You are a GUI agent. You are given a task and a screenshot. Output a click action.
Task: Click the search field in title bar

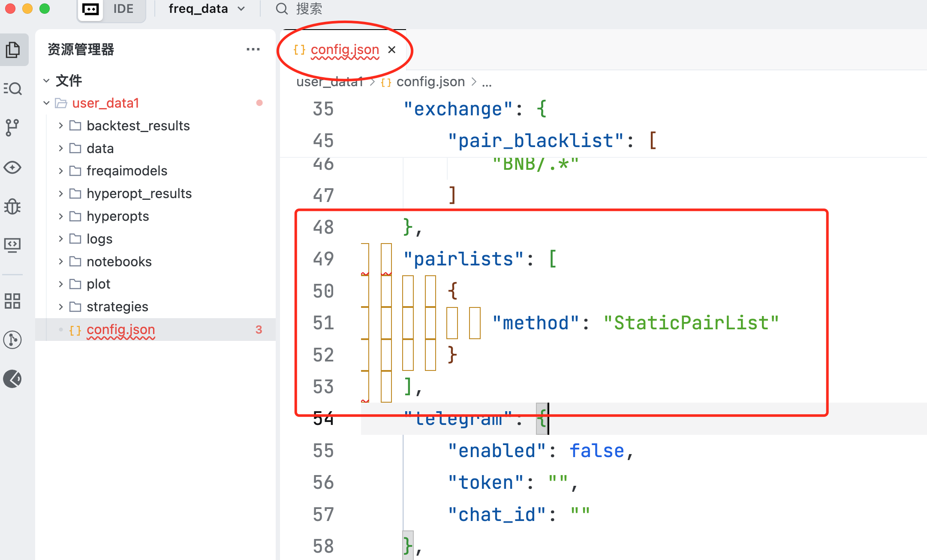click(309, 9)
